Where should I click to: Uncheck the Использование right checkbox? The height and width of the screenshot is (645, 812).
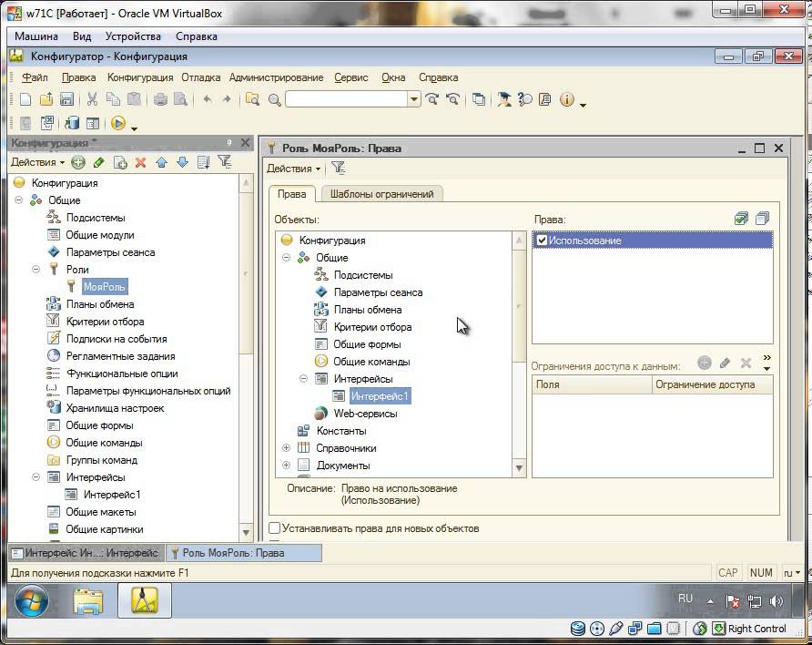click(542, 241)
